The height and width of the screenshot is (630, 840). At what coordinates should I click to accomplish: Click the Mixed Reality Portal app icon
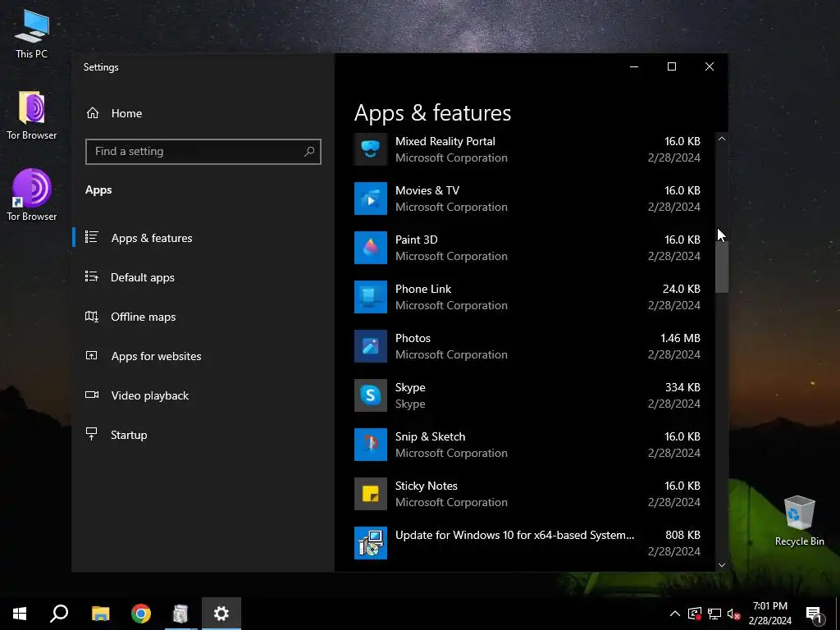coord(370,149)
